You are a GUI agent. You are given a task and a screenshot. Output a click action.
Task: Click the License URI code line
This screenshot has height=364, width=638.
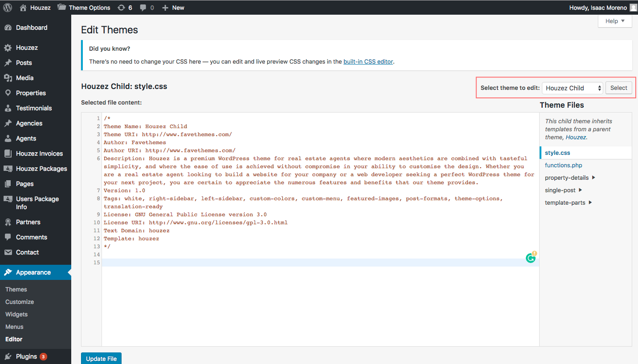coord(195,222)
